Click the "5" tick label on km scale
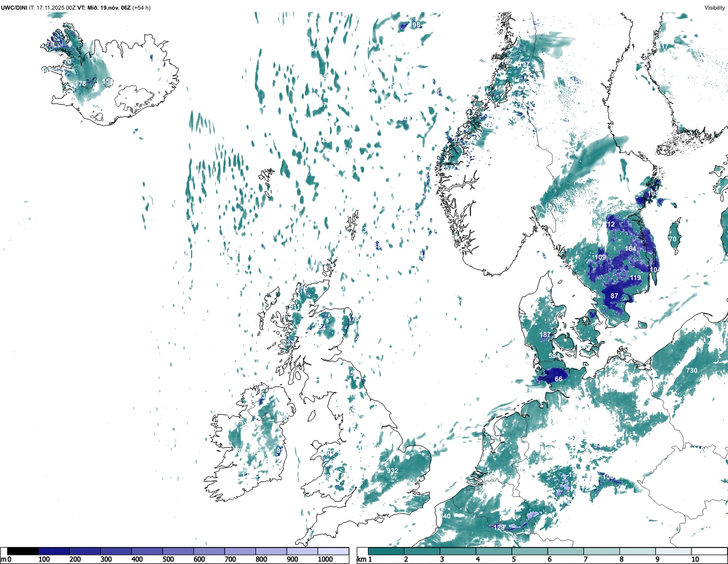Viewport: 728px width, 564px height. (514, 559)
